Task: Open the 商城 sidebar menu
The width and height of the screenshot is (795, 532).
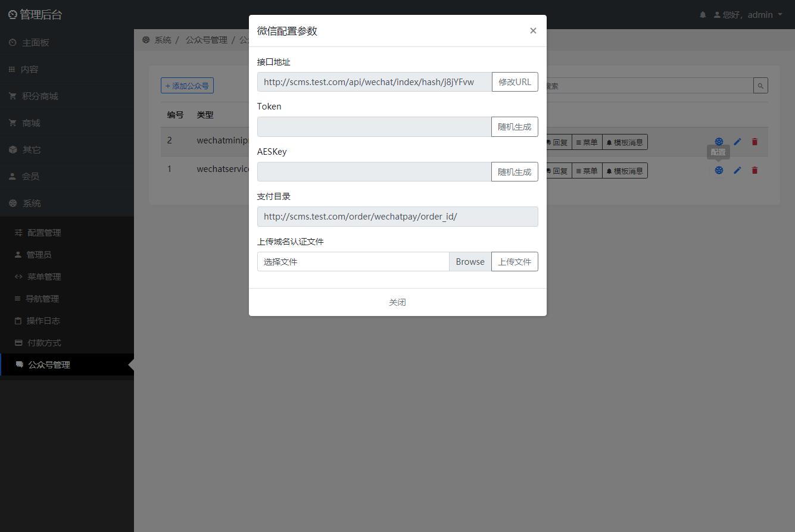Action: tap(67, 123)
